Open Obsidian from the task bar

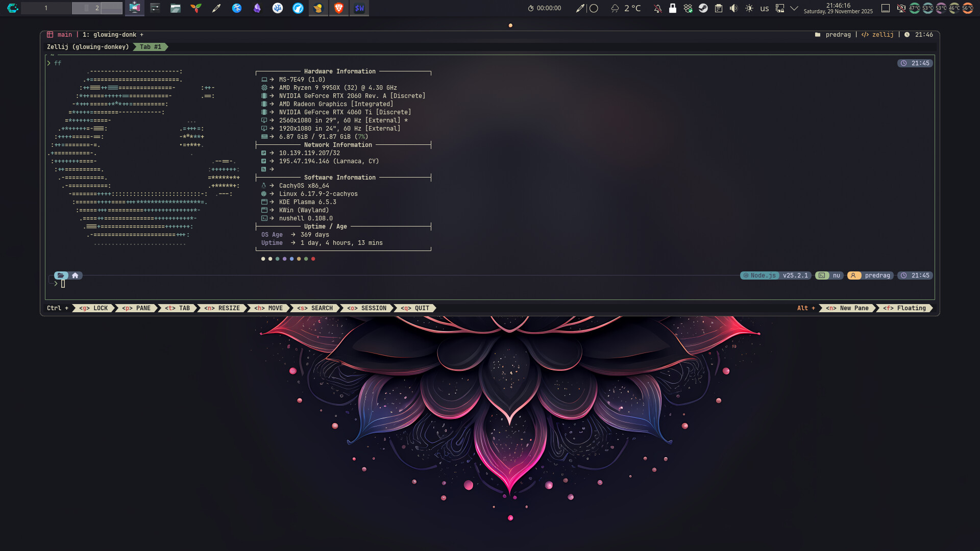tap(257, 8)
